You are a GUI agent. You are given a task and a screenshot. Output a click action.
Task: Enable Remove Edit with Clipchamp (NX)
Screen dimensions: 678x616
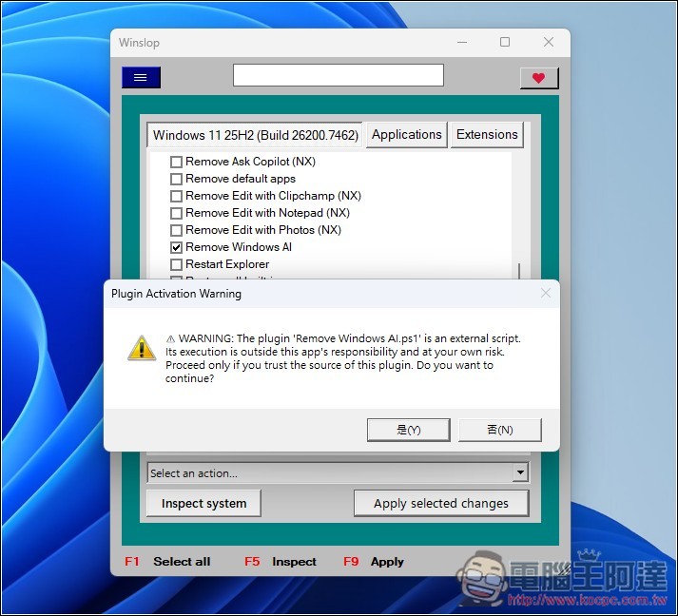[176, 196]
